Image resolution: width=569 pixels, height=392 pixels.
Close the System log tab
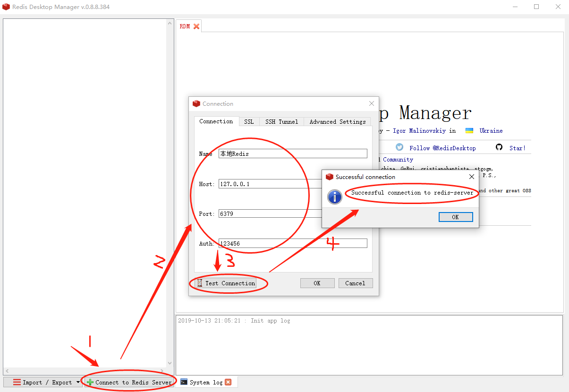coord(228,382)
